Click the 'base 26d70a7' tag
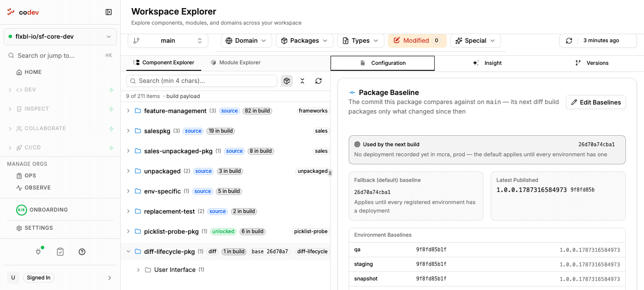644x290 pixels. pyautogui.click(x=270, y=251)
